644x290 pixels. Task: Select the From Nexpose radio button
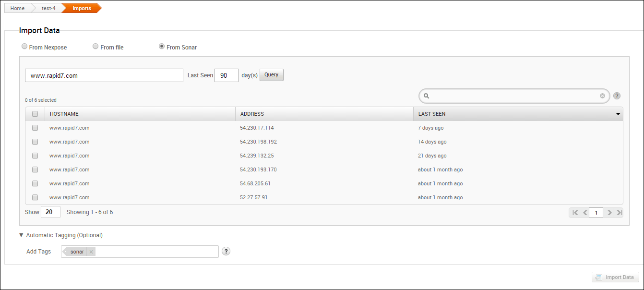point(24,47)
